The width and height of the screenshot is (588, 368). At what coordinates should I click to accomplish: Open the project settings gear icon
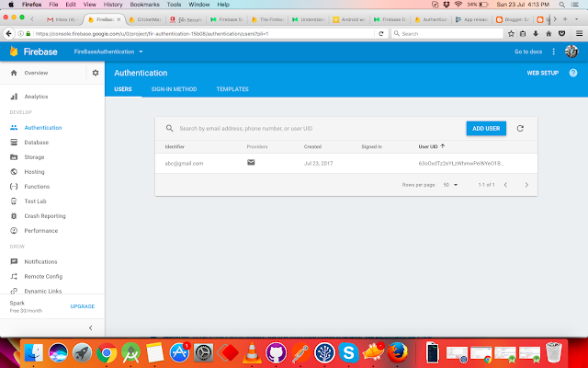(x=96, y=73)
